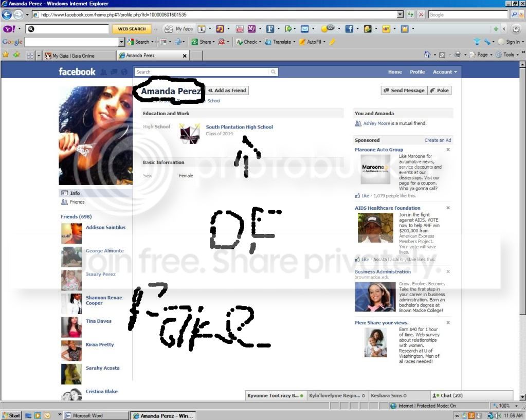The image size is (526, 420).
Task: Click the Google toolbar wrench settings icon
Action: pos(487,42)
